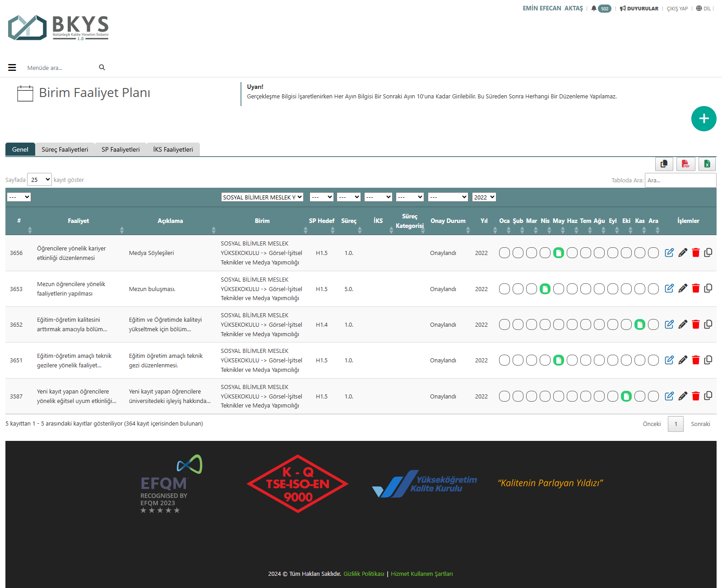Export table to Excel
This screenshot has width=722, height=588.
point(707,164)
